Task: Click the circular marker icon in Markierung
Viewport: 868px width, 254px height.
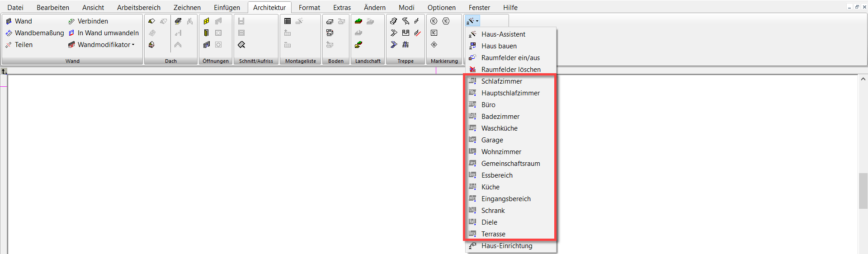Action: (x=434, y=21)
